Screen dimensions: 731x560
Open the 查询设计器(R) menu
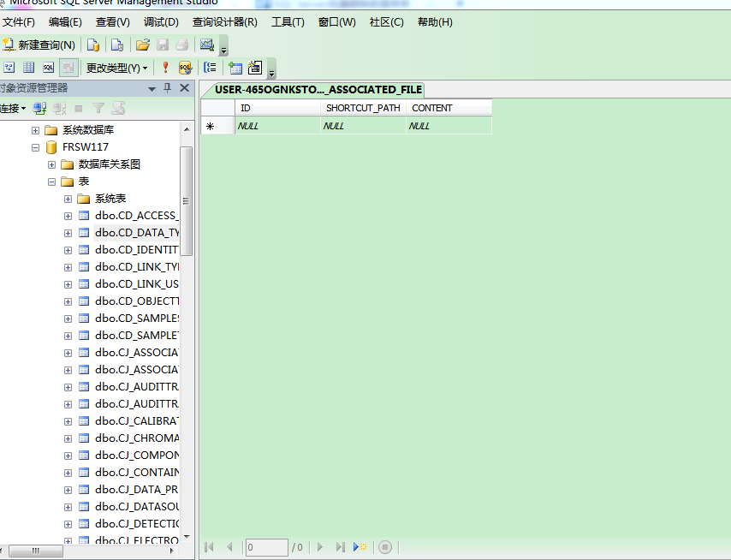225,22
